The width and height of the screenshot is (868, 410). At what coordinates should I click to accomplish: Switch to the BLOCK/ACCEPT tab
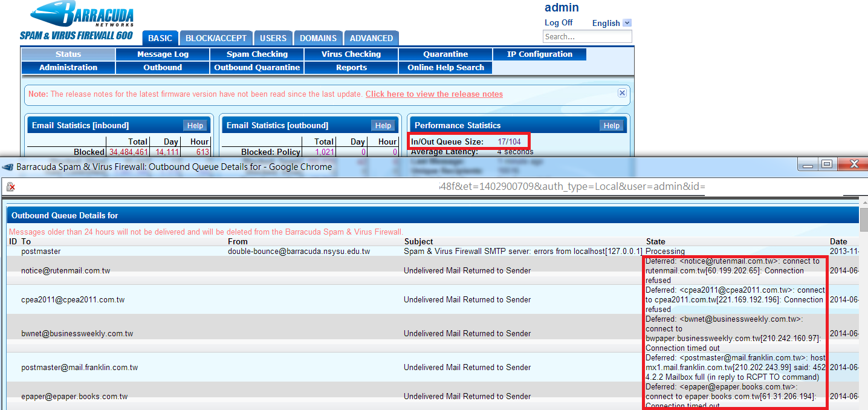[216, 37]
